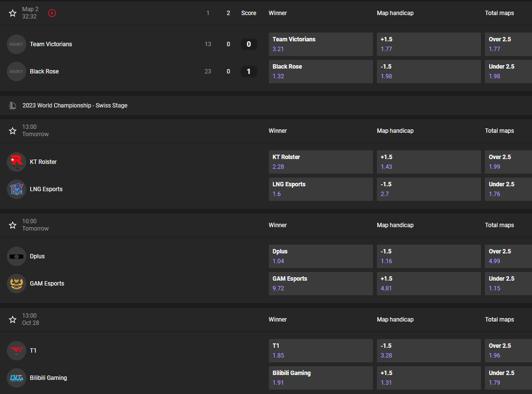Bet on KT Rolster winner at 2.28
Screen dimensions: 532x394
[320, 162]
